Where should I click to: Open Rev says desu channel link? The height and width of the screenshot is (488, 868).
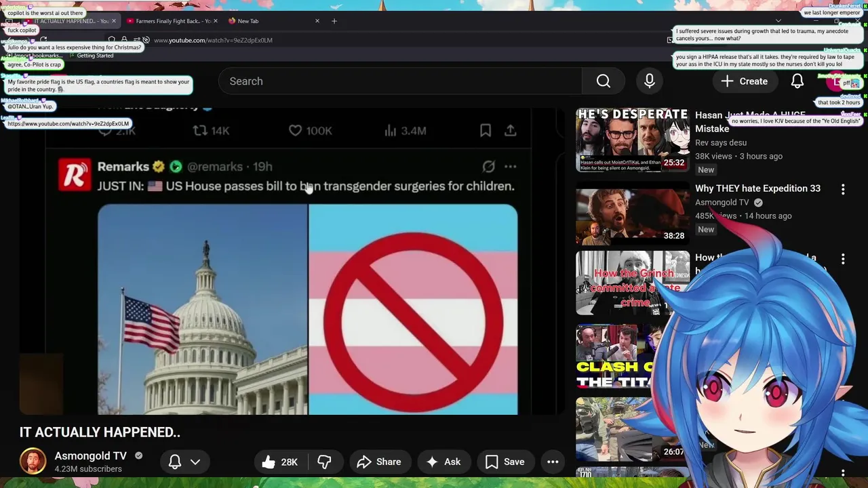[721, 143]
